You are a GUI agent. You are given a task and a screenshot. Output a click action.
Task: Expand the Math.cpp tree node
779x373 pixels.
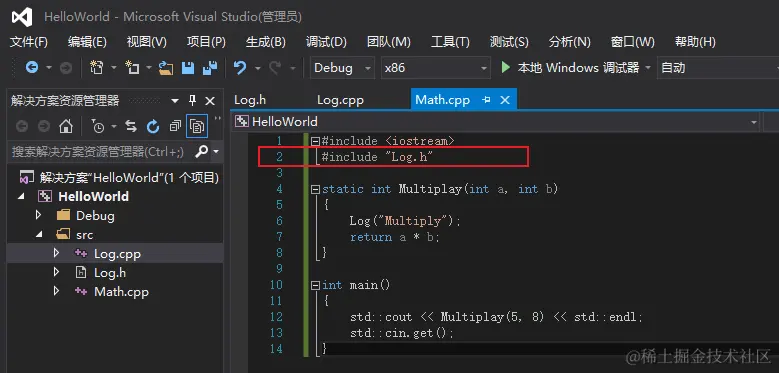click(x=56, y=291)
